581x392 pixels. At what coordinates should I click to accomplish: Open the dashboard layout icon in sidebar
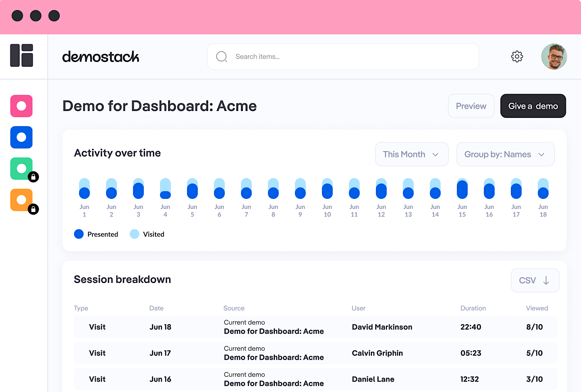point(22,56)
